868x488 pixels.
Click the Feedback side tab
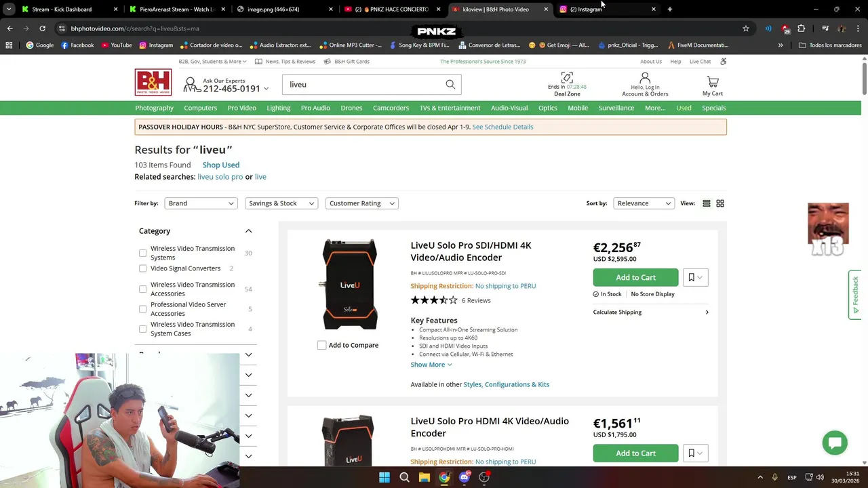coord(855,294)
